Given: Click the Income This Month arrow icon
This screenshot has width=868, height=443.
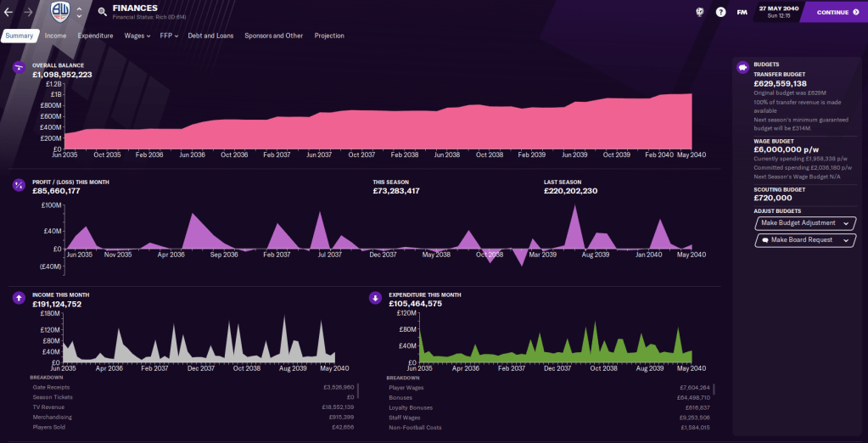Looking at the screenshot, I should [18, 298].
